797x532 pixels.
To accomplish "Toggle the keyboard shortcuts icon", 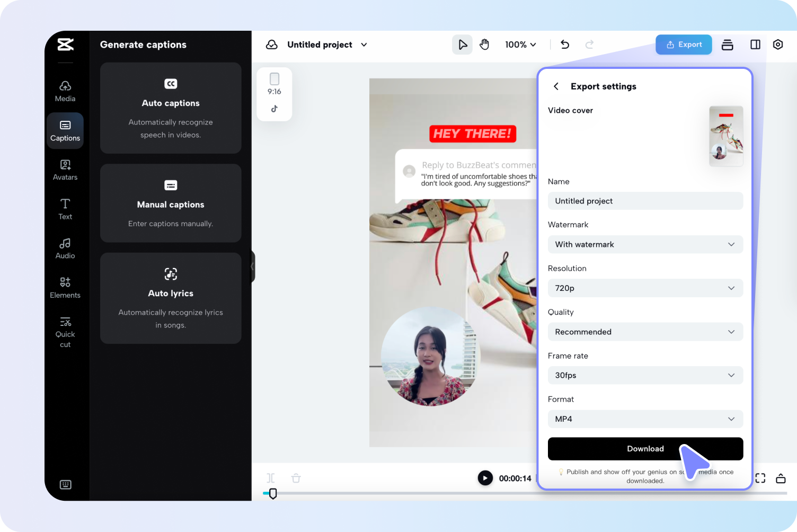I will point(65,484).
